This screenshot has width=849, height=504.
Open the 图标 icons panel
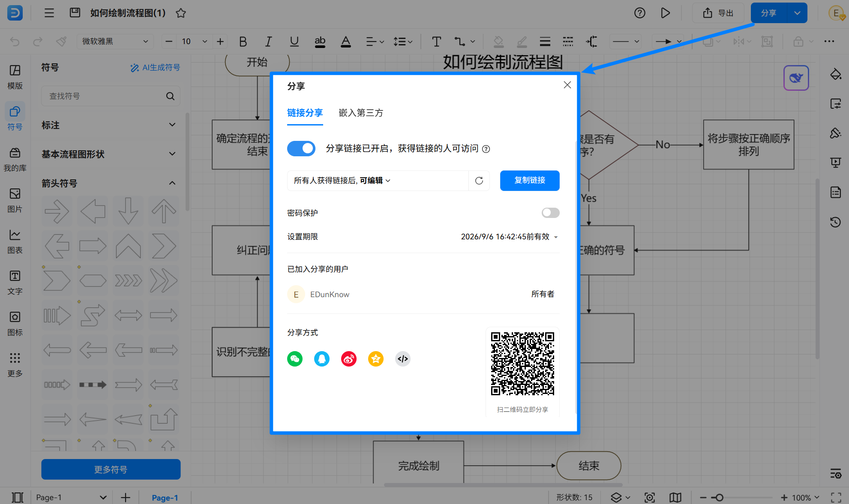pos(15,324)
